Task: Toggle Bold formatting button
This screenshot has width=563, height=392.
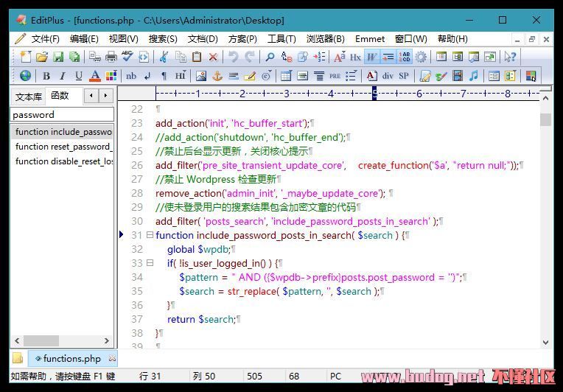Action: point(46,76)
